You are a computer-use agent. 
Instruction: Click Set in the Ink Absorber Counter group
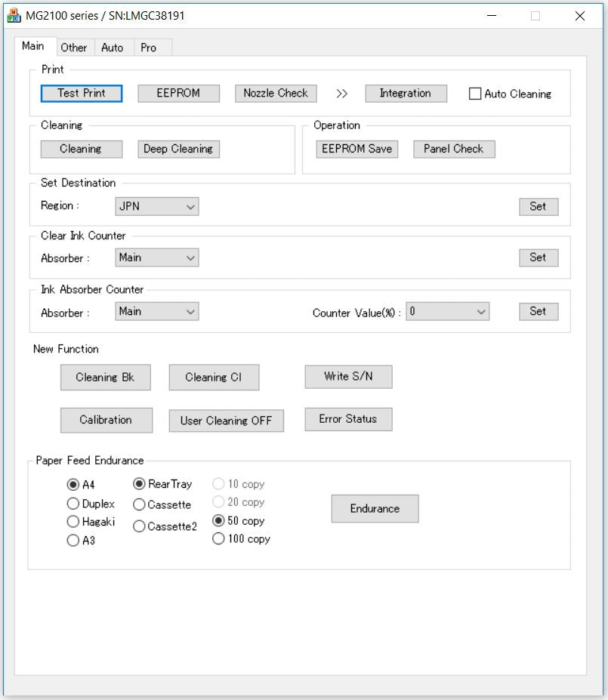coord(539,312)
